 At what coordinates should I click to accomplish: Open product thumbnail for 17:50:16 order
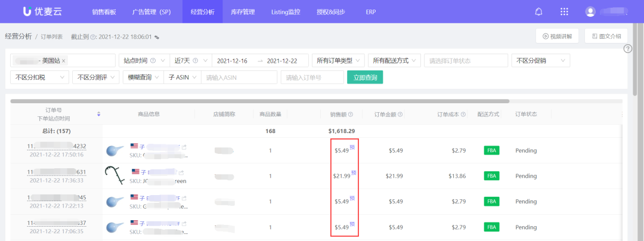pos(114,151)
